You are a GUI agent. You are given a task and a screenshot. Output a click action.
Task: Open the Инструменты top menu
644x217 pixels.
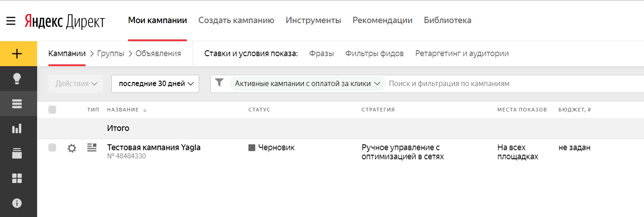coord(313,20)
